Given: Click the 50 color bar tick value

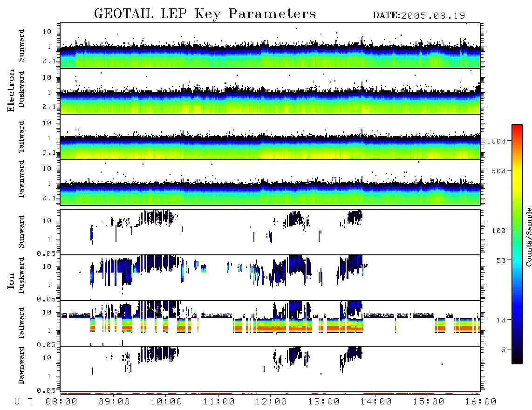Looking at the screenshot, I should [x=501, y=260].
